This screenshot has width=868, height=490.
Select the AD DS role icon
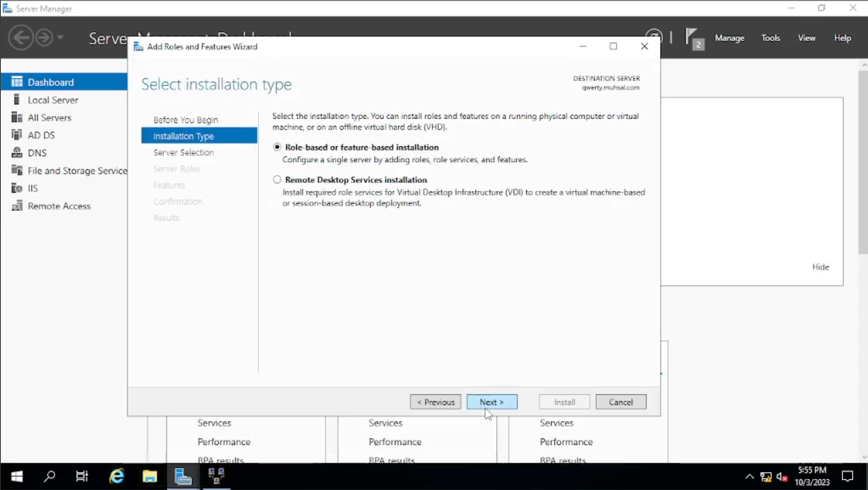(17, 135)
